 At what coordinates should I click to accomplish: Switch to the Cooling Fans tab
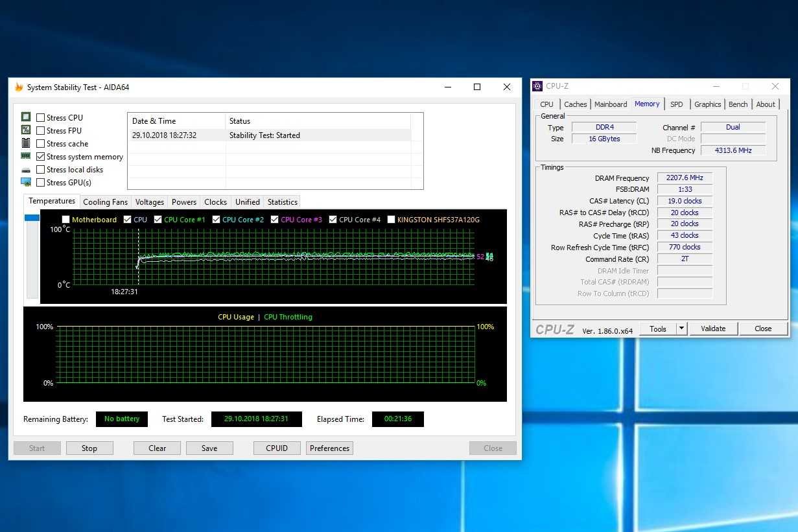[105, 202]
